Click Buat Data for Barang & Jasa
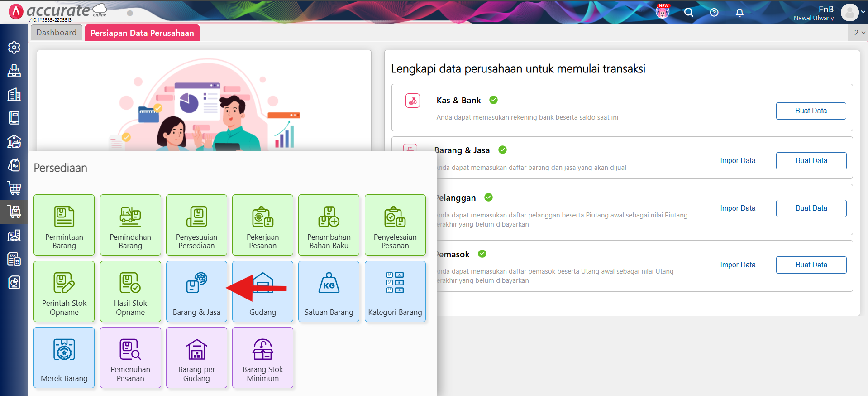The image size is (868, 396). point(811,161)
